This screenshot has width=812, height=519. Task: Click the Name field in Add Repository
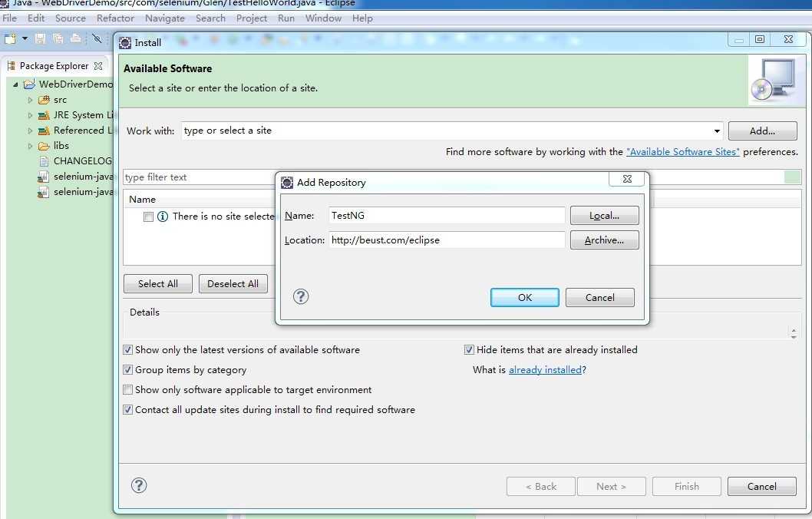(447, 216)
